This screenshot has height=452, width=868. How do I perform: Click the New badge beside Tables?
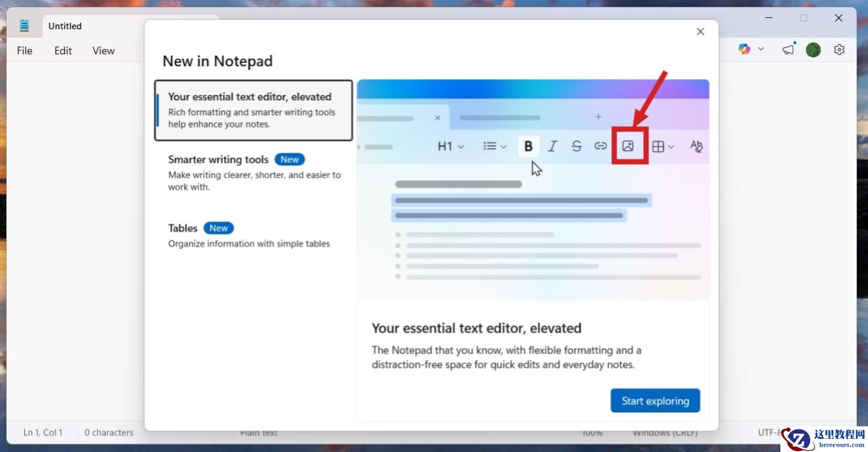click(x=219, y=228)
